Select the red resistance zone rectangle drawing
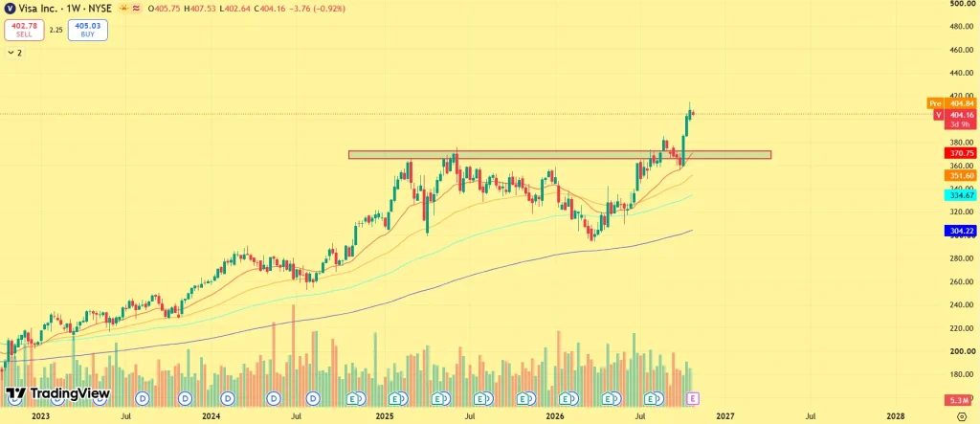Screen dimensions: 980x424 [559, 154]
